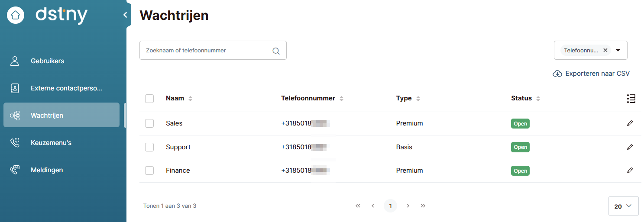Sort by the Status column arrows

coord(538,99)
